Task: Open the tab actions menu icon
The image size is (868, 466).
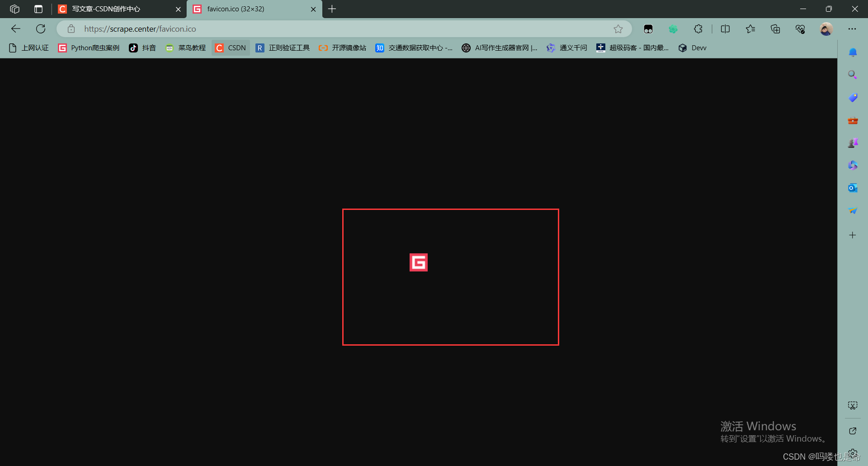Action: tap(38, 9)
